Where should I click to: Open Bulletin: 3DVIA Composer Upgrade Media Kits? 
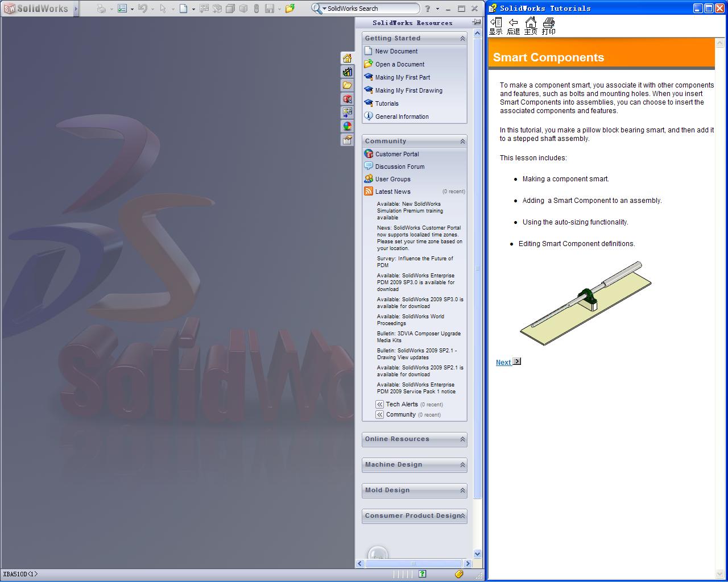pyautogui.click(x=419, y=337)
